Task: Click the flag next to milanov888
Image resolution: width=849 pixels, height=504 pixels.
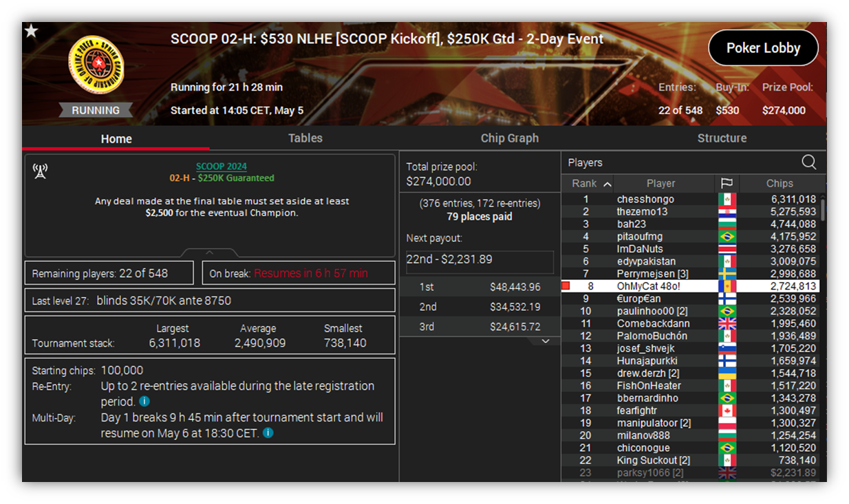Action: [x=727, y=435]
